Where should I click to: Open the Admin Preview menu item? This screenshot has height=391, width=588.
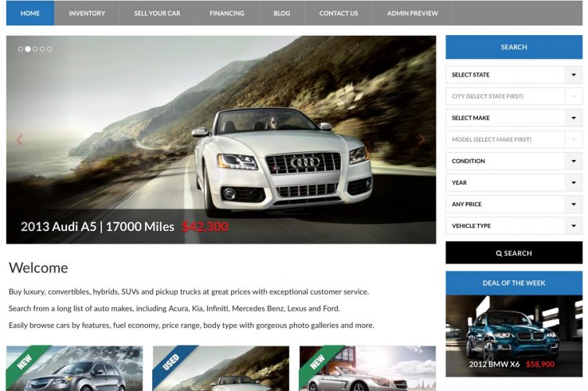413,13
